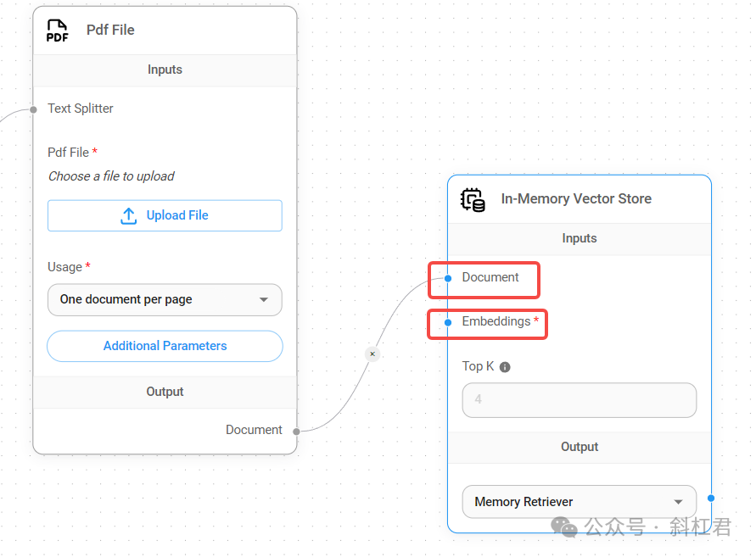Open the Usage dropdown

point(165,299)
